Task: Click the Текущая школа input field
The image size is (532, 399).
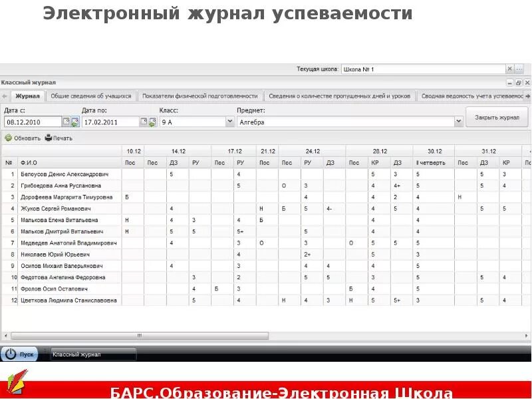Action: (424, 69)
